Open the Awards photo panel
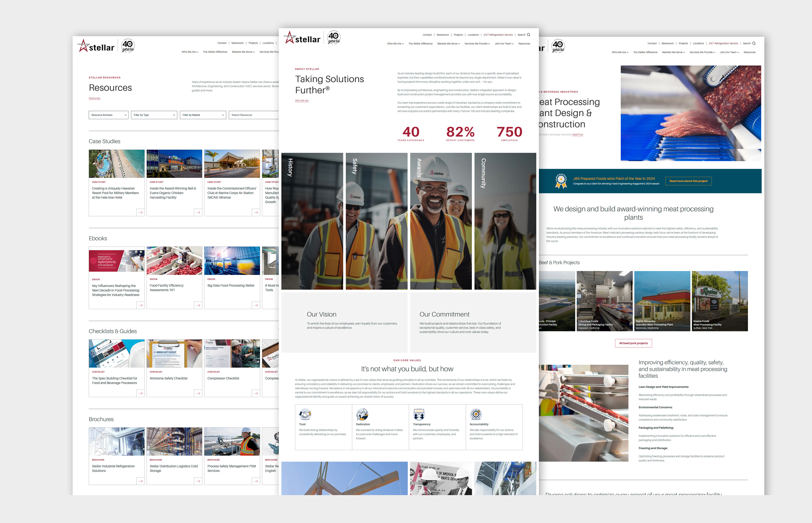This screenshot has width=812, height=523. pyautogui.click(x=441, y=221)
